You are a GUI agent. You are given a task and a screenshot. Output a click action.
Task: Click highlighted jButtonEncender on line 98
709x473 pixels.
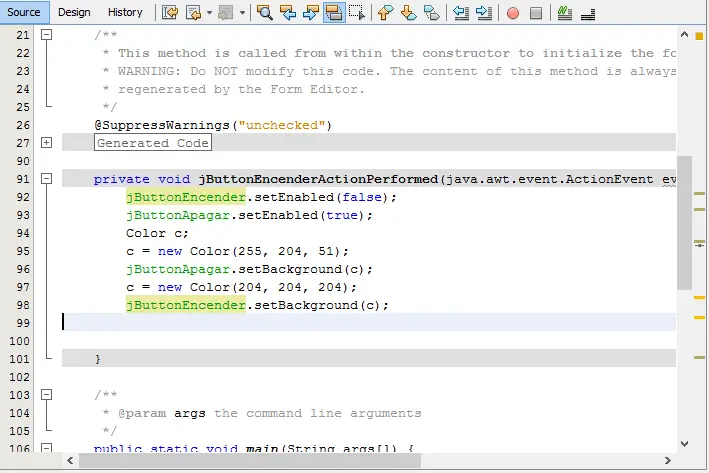[186, 305]
